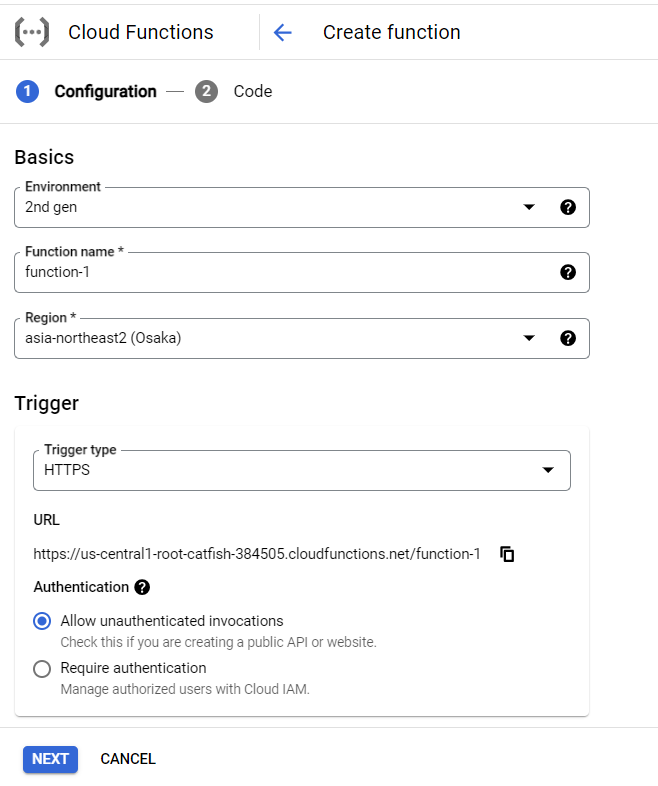Click the Cloud Functions title text
Image resolution: width=658 pixels, height=786 pixels.
(x=140, y=32)
